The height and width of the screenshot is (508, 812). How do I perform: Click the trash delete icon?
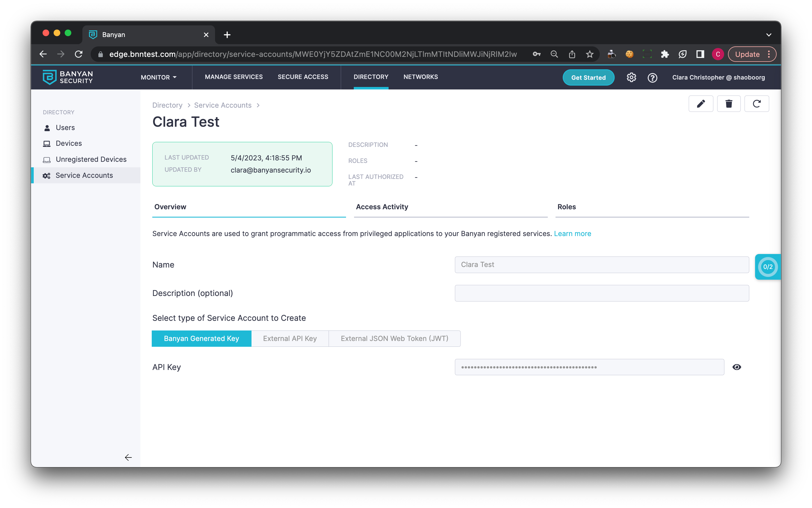(x=729, y=104)
